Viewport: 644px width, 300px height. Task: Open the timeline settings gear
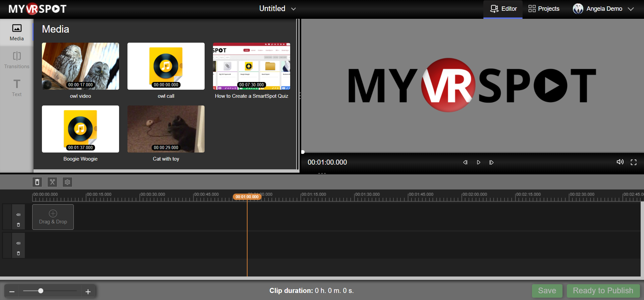tap(67, 182)
